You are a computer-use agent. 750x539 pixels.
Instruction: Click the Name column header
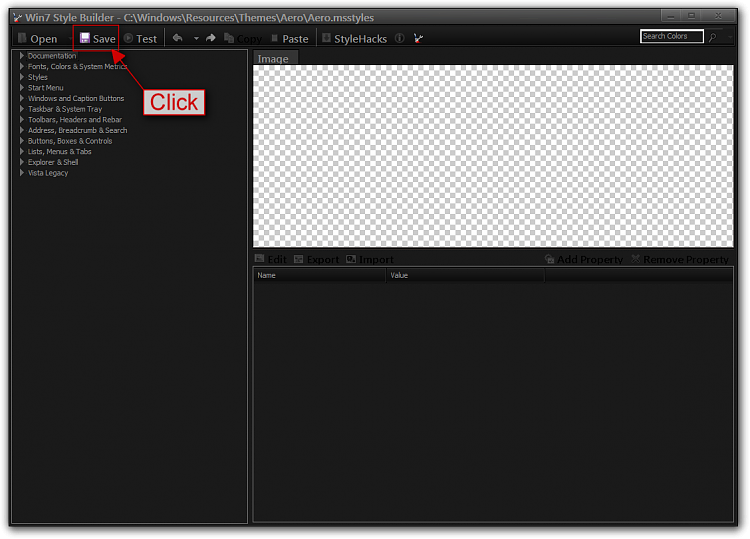coord(319,275)
